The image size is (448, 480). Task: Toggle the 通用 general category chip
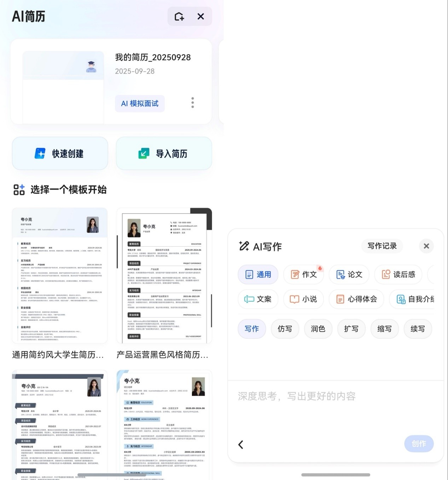point(258,274)
